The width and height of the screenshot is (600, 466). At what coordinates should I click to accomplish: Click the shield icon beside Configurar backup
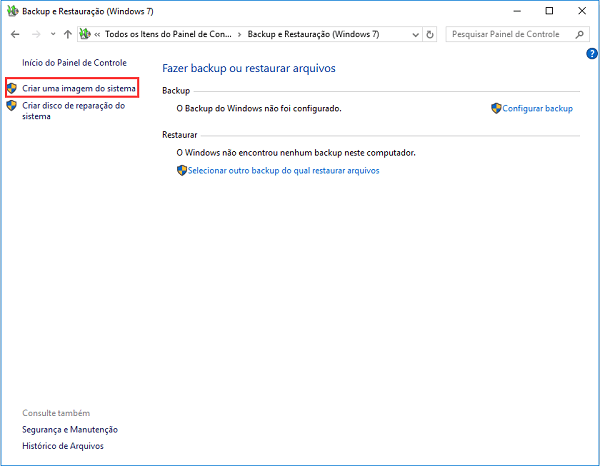pyautogui.click(x=496, y=108)
